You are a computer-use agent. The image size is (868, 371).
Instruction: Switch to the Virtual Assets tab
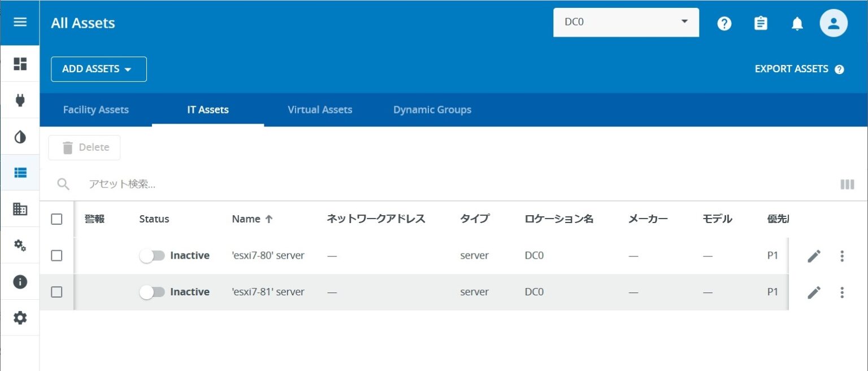point(320,110)
